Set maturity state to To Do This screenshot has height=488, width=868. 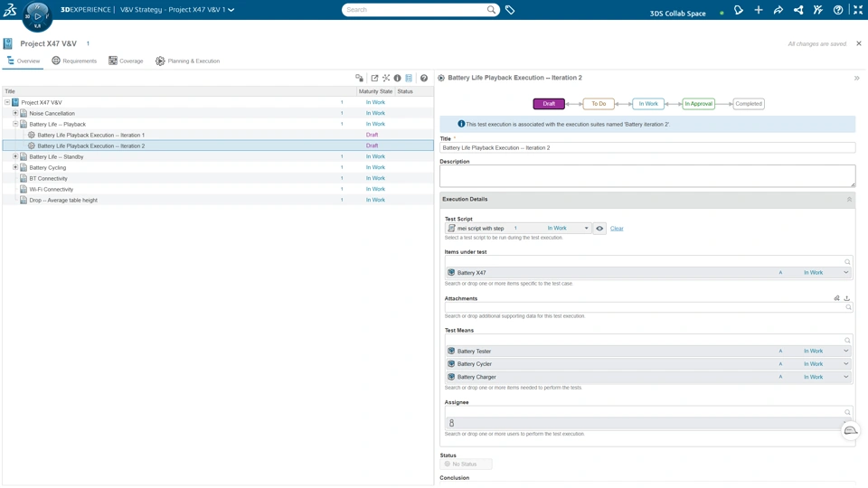(x=599, y=103)
